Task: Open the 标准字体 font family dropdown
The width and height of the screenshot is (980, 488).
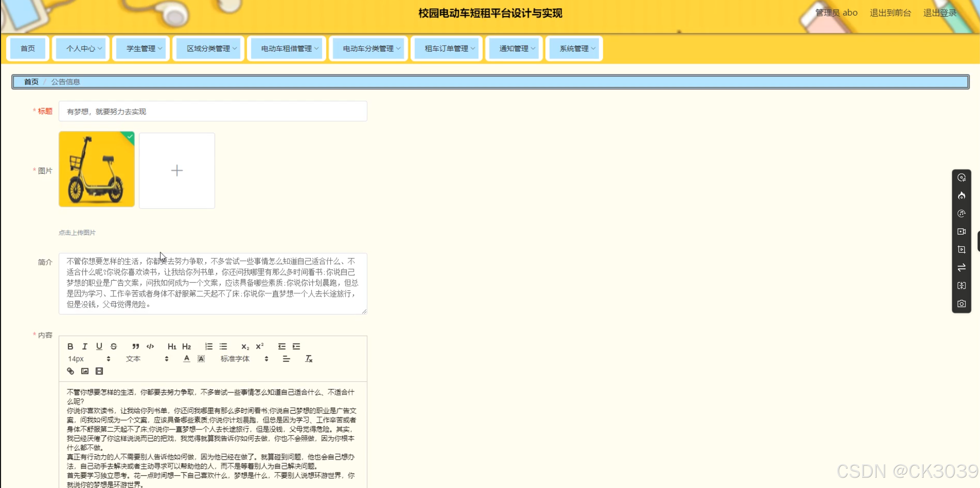Action: (244, 358)
